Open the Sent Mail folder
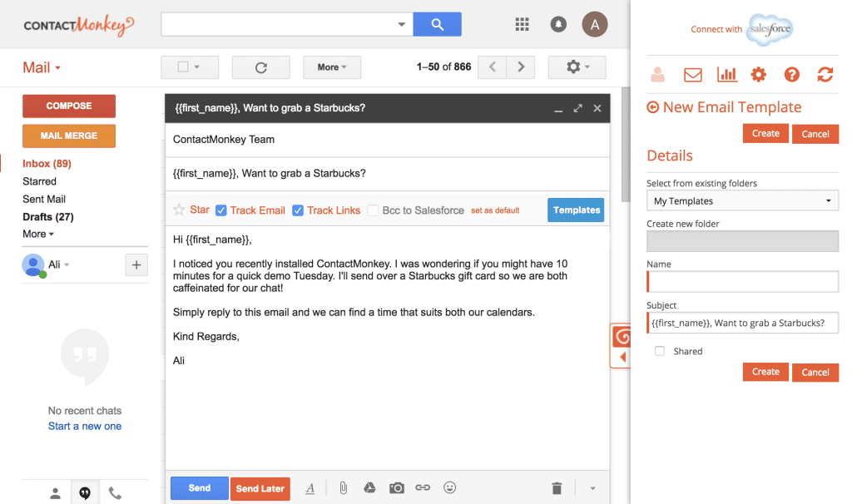 click(x=44, y=200)
